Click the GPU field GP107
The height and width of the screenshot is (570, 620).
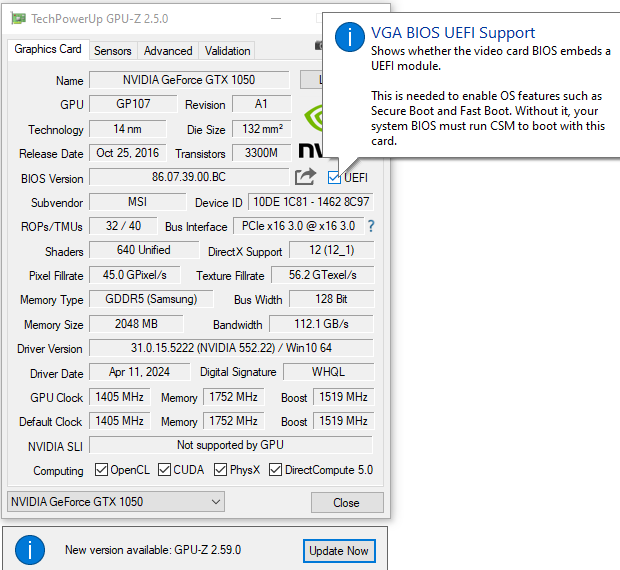133,104
